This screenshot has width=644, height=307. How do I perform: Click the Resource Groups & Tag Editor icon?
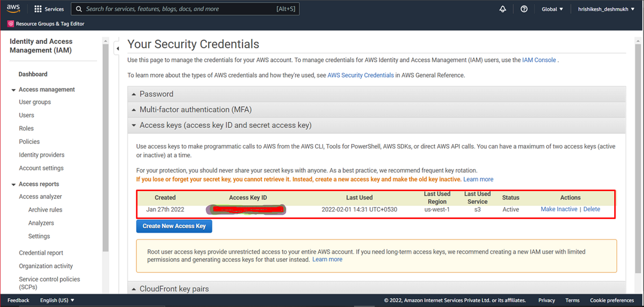tap(11, 24)
